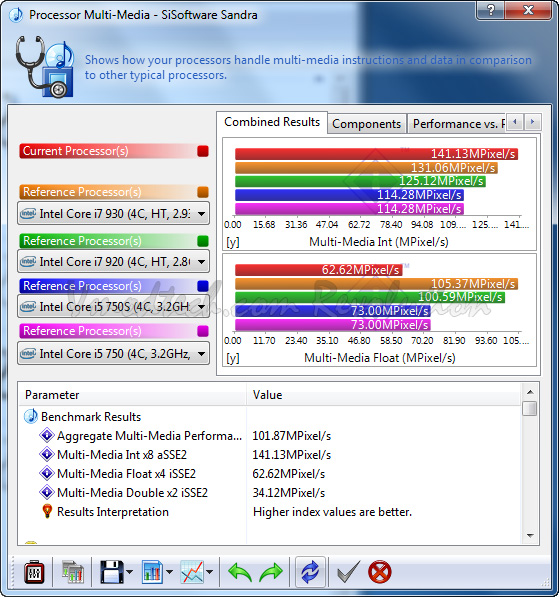Click the results list scrollbar thumb
The height and width of the screenshot is (597, 559).
(530, 409)
